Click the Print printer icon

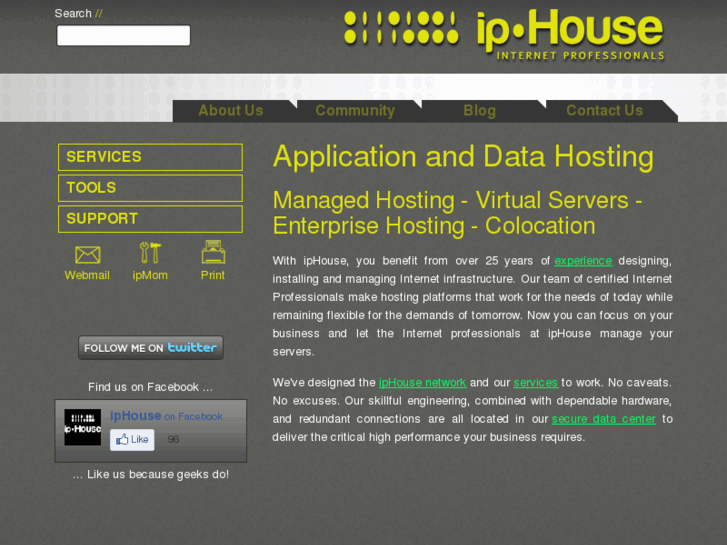(213, 252)
